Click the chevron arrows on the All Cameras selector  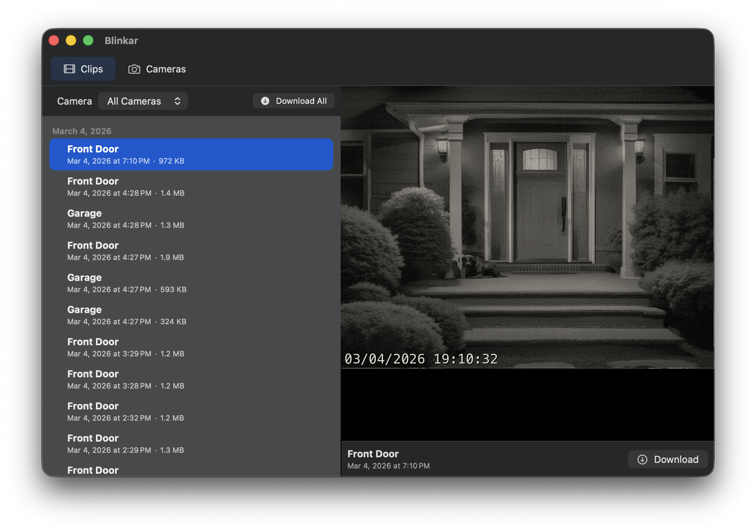(178, 100)
